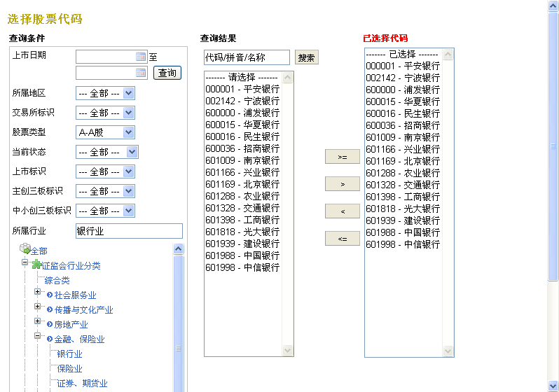Click the bullet icon before 房地产业
This screenshot has height=392, width=559.
[x=50, y=324]
